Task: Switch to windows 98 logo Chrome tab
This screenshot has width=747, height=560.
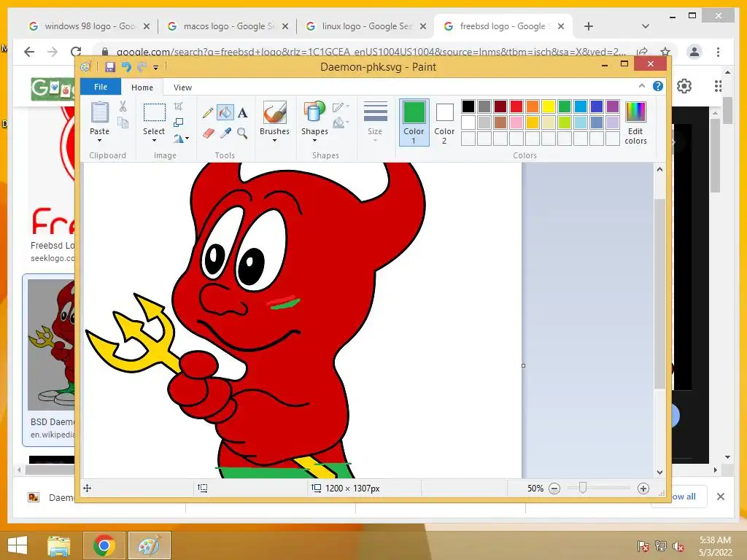Action: click(x=90, y=26)
